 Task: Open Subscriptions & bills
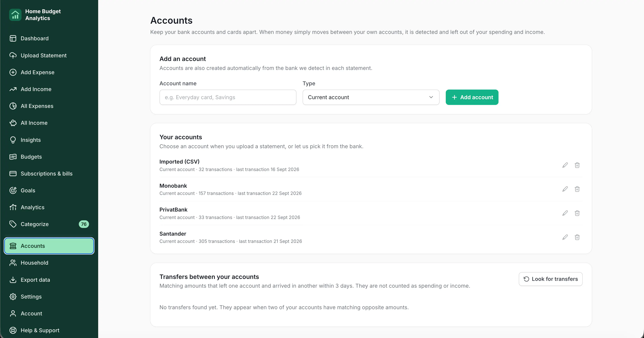[49, 174]
